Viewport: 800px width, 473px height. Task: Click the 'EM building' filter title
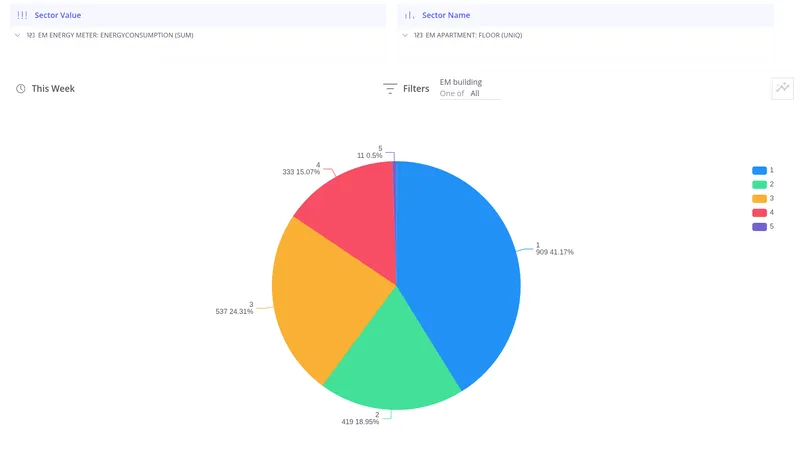[x=461, y=82]
